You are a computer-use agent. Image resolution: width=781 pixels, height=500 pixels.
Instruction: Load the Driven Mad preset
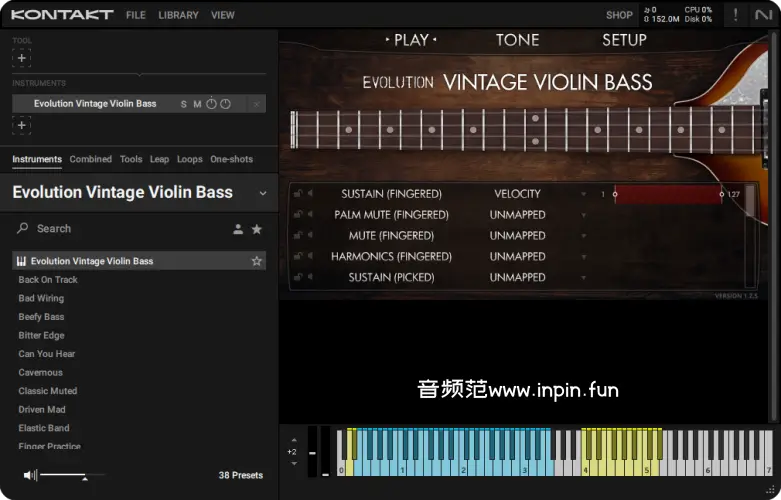click(x=42, y=409)
